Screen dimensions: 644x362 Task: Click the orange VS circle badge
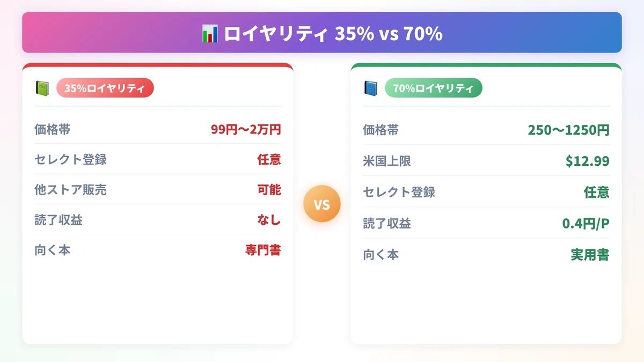pos(322,204)
